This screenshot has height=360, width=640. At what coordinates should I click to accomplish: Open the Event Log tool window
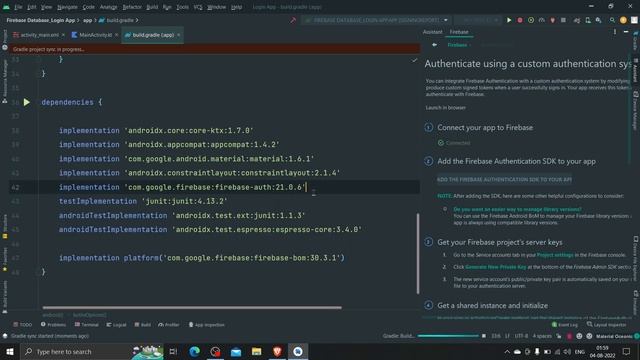[x=565, y=325]
